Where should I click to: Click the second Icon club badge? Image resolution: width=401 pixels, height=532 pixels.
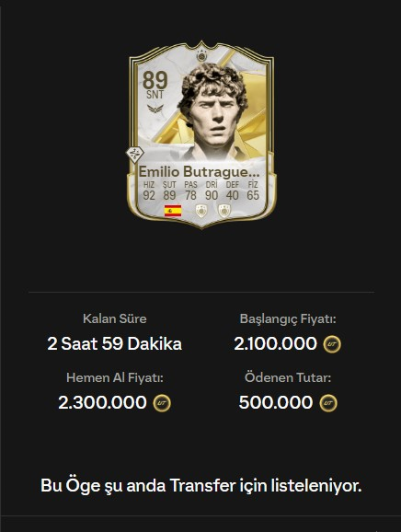click(224, 211)
